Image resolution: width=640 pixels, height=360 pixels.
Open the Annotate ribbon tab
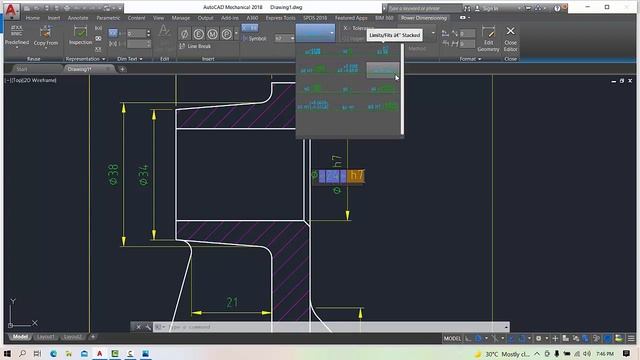pyautogui.click(x=78, y=18)
